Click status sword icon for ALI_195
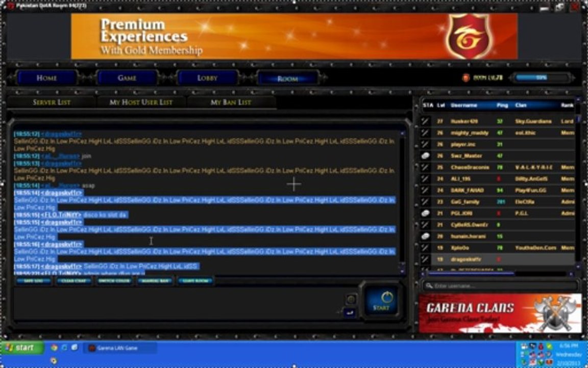Viewport: 588px width, 368px height. point(425,179)
